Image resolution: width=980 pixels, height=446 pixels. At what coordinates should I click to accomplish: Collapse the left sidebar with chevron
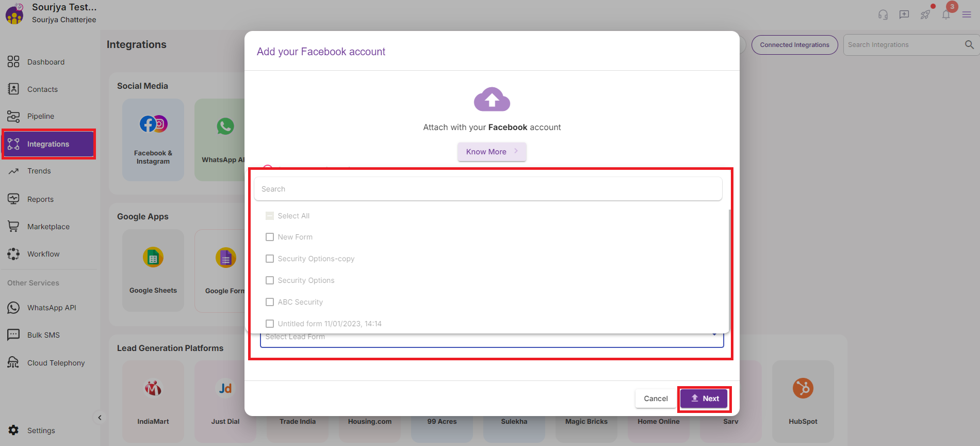(100, 417)
